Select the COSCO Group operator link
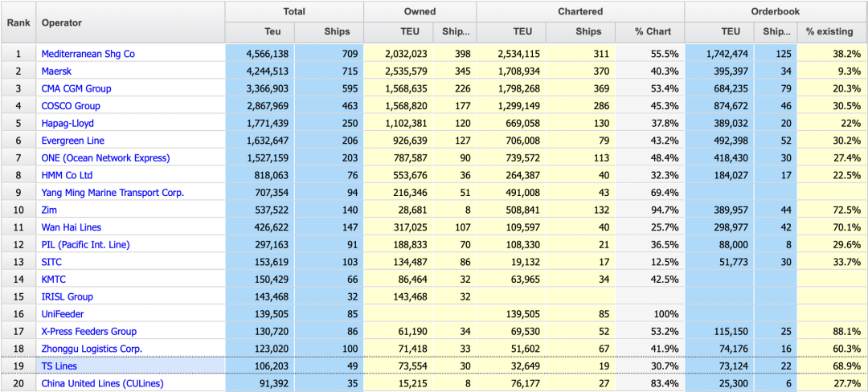 click(x=71, y=106)
